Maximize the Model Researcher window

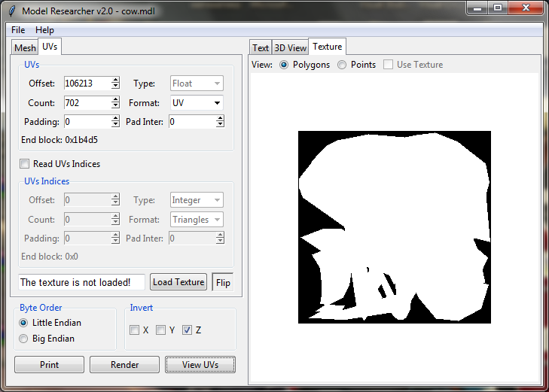click(498, 8)
